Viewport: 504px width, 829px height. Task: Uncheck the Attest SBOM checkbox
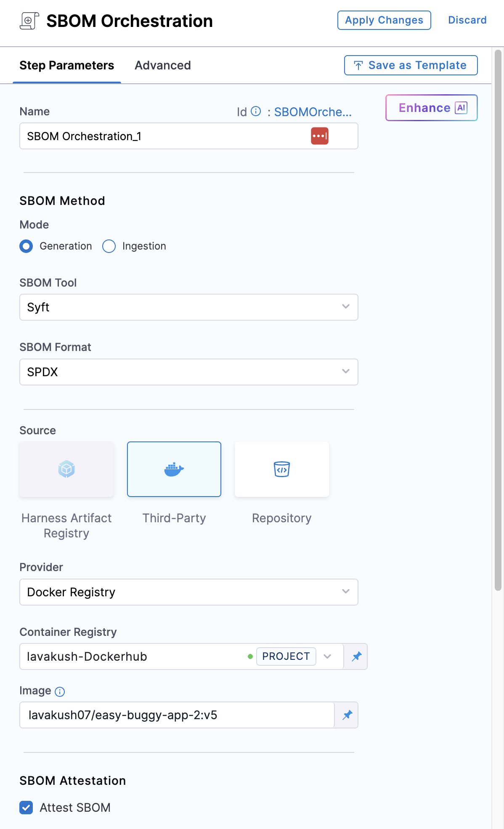[26, 808]
